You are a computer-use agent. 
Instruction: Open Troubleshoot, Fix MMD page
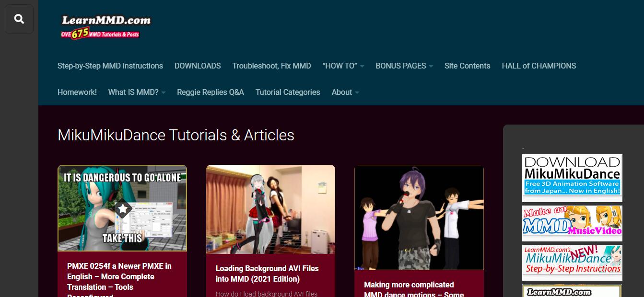click(x=271, y=66)
